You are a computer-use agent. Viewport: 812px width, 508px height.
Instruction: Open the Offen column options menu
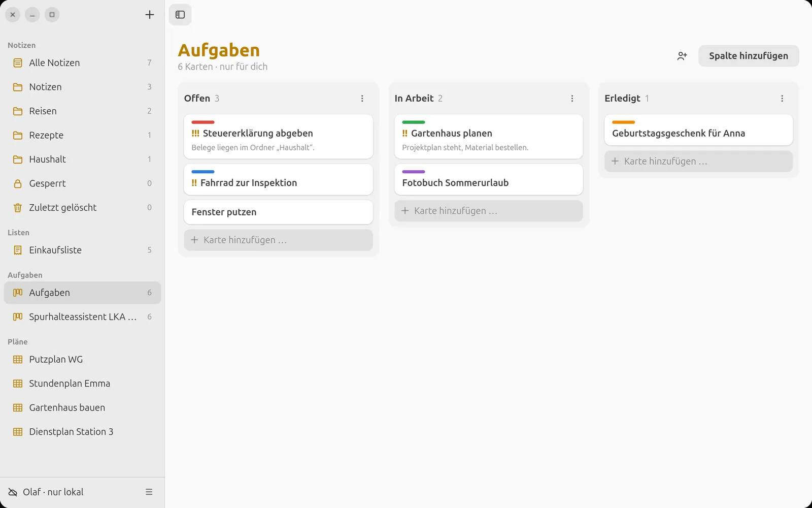click(x=362, y=99)
